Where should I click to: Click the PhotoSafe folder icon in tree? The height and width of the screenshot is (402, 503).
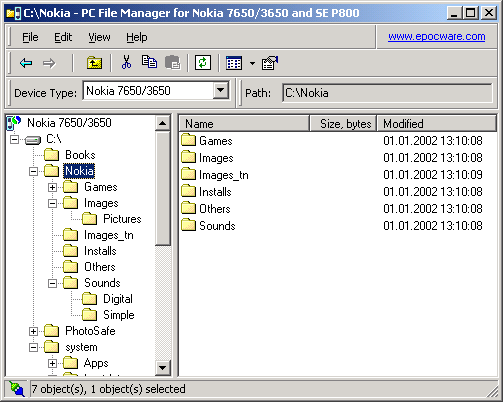coord(52,331)
